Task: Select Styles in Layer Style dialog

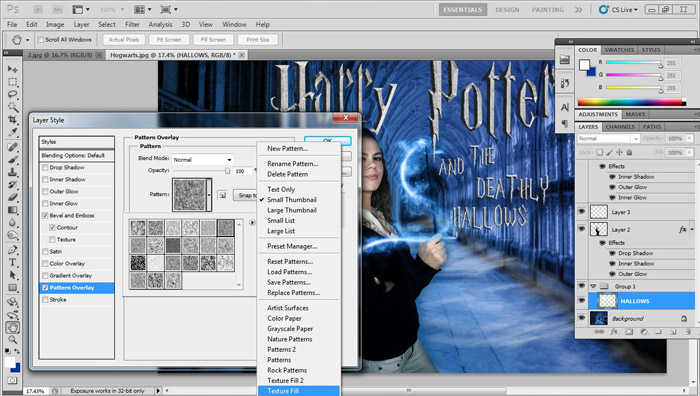Action: [x=77, y=142]
